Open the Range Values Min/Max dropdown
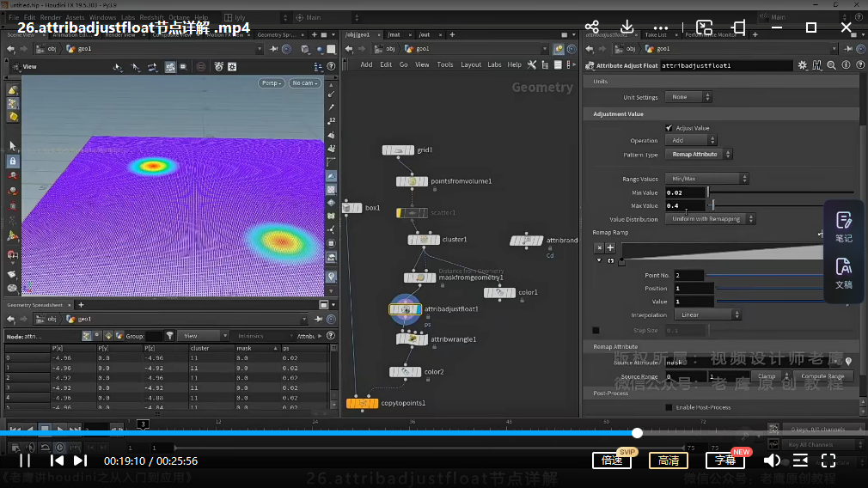This screenshot has height=488, width=868. [707, 179]
